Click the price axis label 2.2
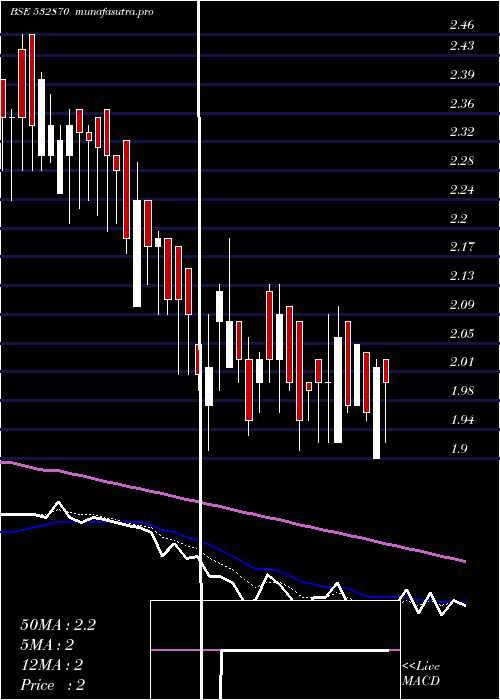 tap(458, 219)
